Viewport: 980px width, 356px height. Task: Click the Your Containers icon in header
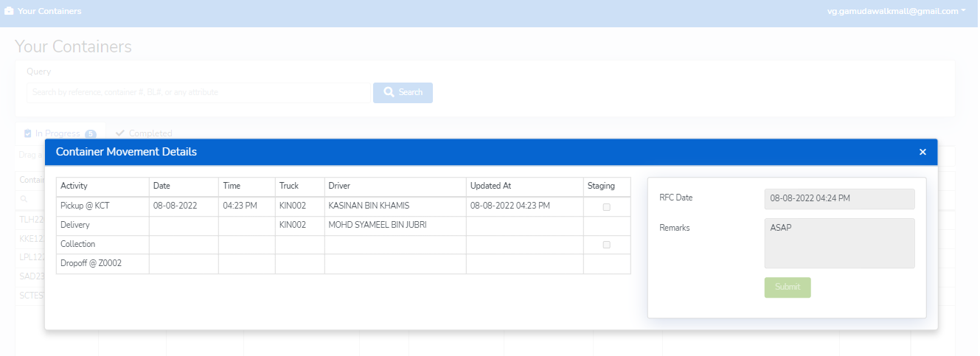click(9, 12)
